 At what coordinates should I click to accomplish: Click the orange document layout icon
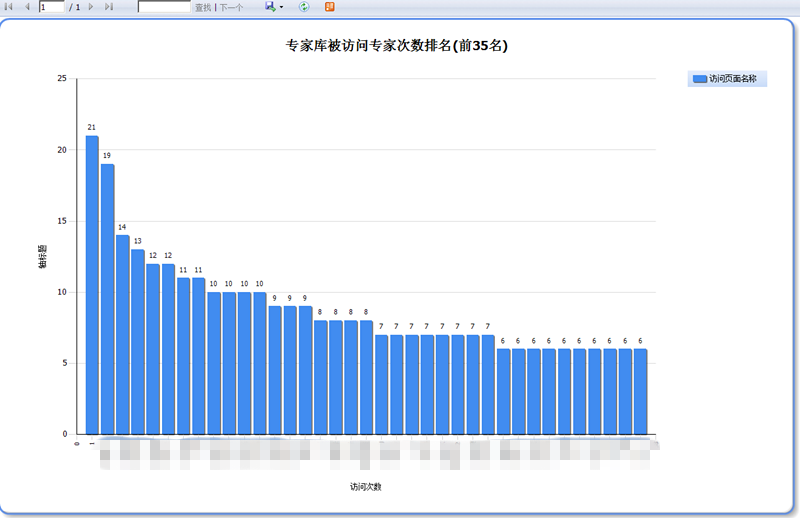pyautogui.click(x=330, y=7)
